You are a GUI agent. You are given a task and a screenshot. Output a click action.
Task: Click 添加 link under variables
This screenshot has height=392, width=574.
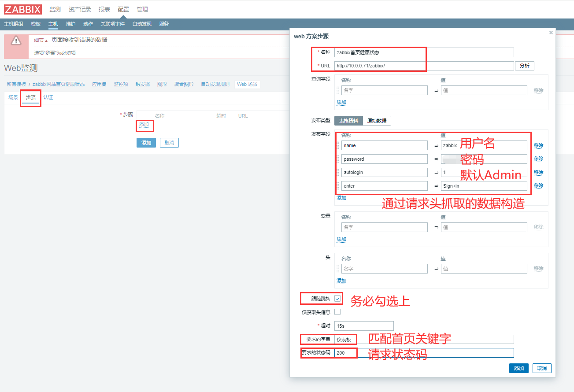click(341, 239)
